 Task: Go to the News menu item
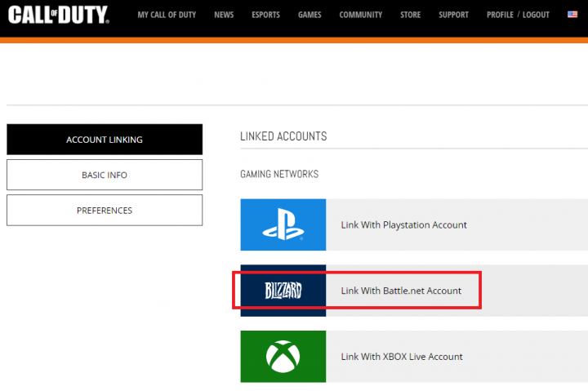[224, 15]
